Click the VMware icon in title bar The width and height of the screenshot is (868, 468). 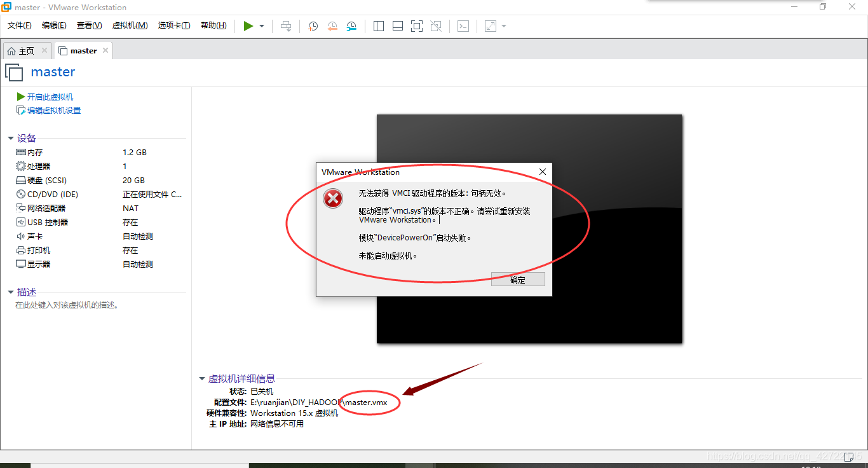[6, 7]
